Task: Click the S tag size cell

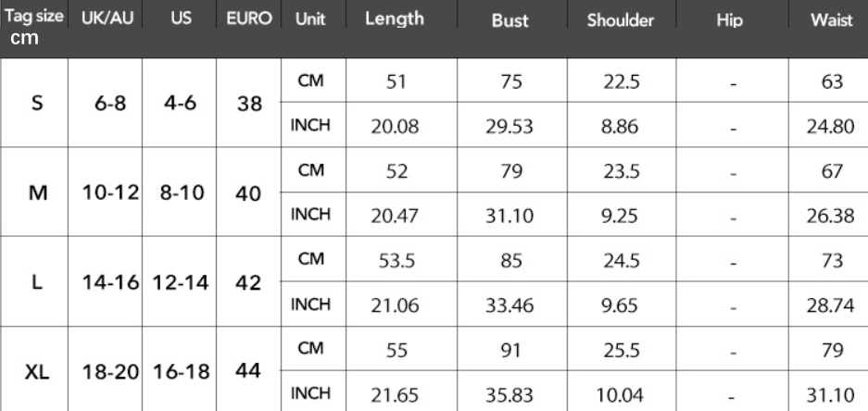Action: (36, 104)
